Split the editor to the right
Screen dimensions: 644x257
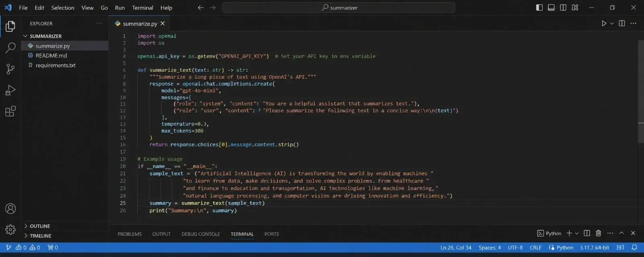[622, 23]
